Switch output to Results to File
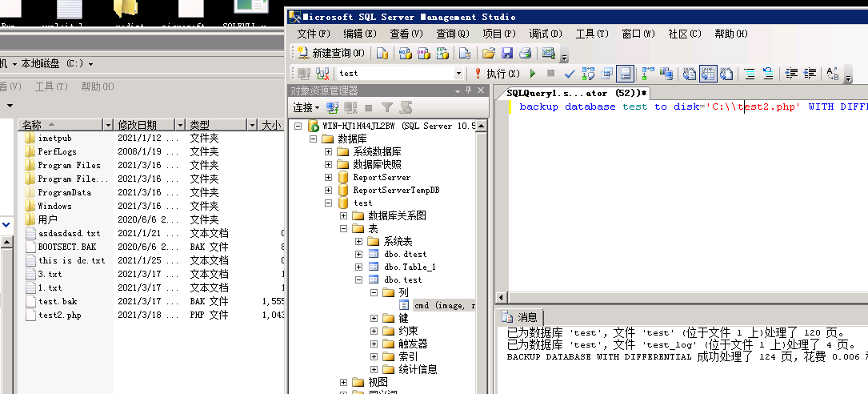 pyautogui.click(x=727, y=73)
